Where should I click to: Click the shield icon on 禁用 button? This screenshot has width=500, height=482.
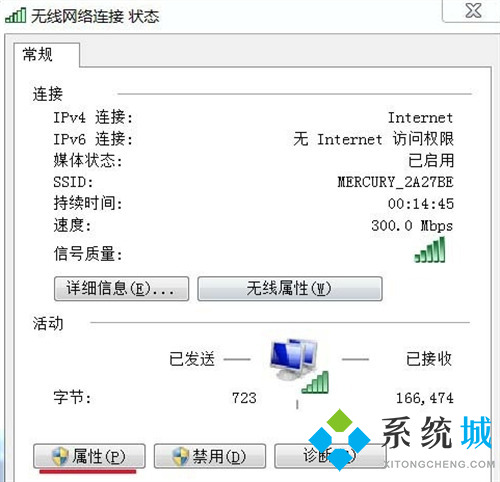(x=180, y=456)
